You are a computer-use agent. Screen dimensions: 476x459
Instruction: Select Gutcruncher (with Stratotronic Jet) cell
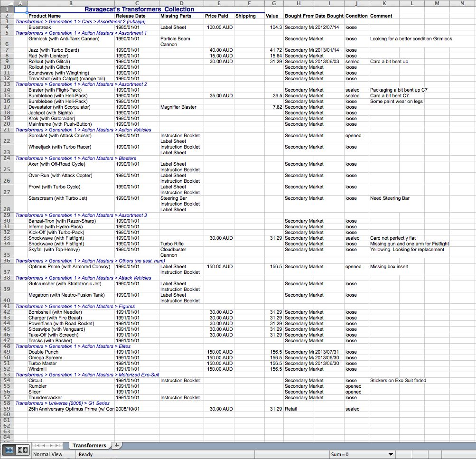[71, 287]
